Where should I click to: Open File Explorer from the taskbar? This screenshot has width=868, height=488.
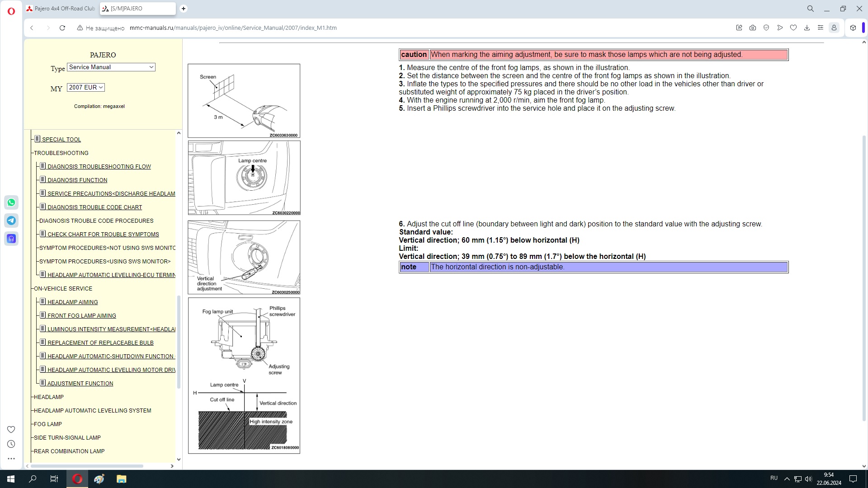point(121,479)
